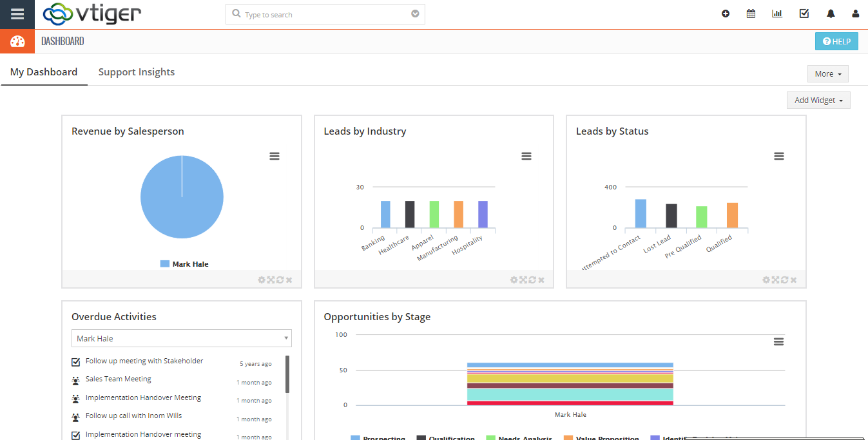This screenshot has height=440, width=868.
Task: Open the hamburger main menu
Action: coord(17,14)
